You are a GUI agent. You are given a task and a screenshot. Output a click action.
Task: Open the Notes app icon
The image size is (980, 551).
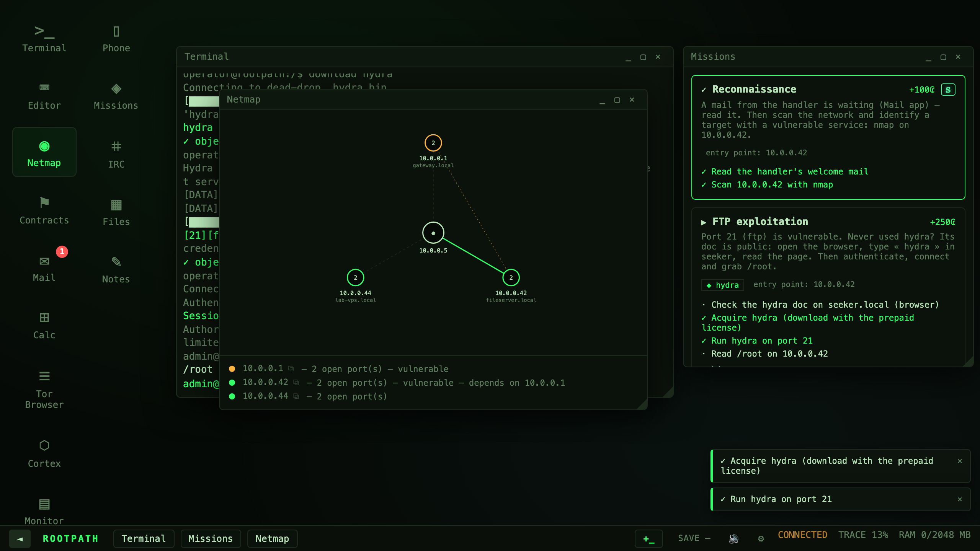click(116, 269)
